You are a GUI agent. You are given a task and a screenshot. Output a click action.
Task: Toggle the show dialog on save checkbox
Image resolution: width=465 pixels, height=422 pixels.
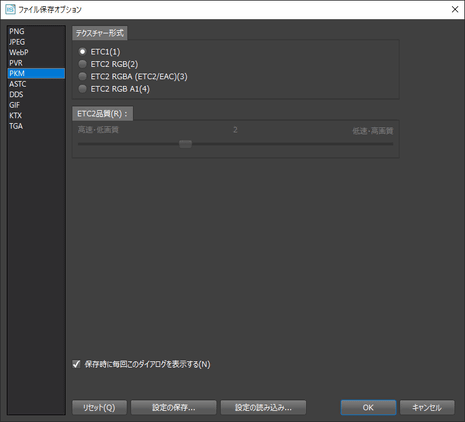[x=76, y=364]
